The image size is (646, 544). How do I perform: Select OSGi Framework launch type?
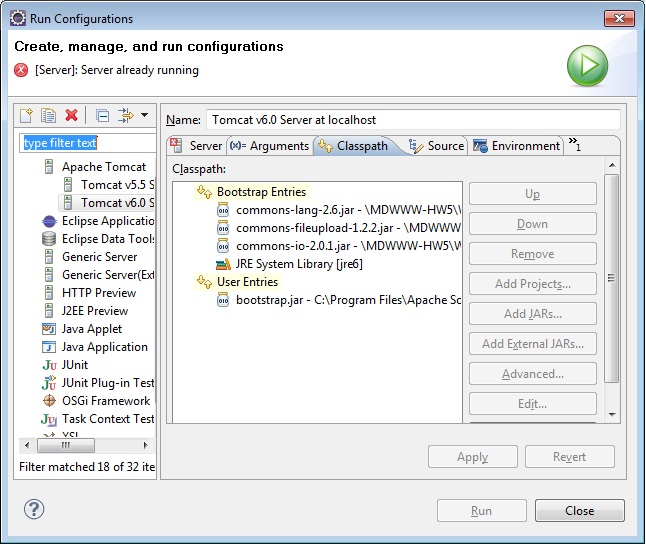[x=106, y=401]
